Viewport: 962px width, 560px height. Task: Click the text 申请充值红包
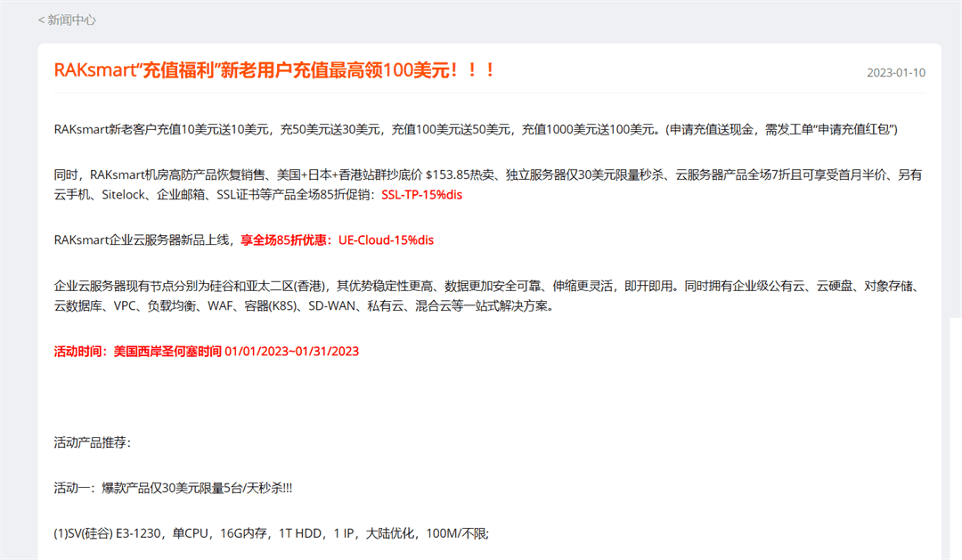click(854, 129)
